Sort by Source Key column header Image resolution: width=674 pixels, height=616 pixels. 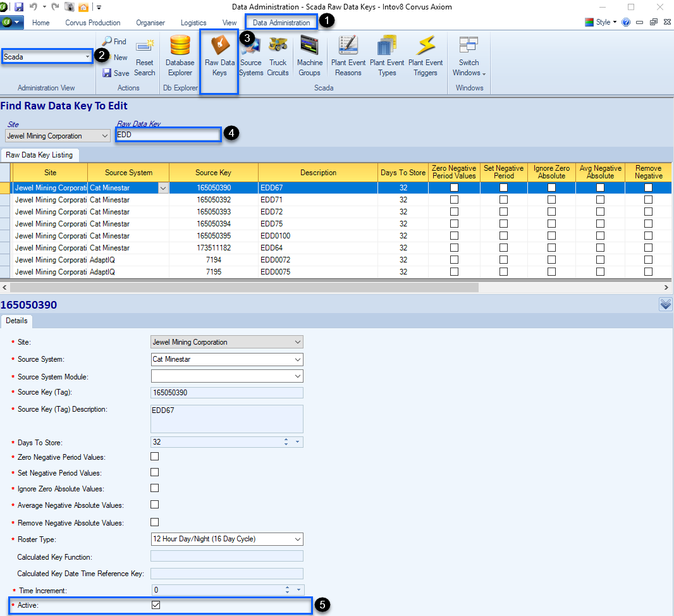pos(214,173)
